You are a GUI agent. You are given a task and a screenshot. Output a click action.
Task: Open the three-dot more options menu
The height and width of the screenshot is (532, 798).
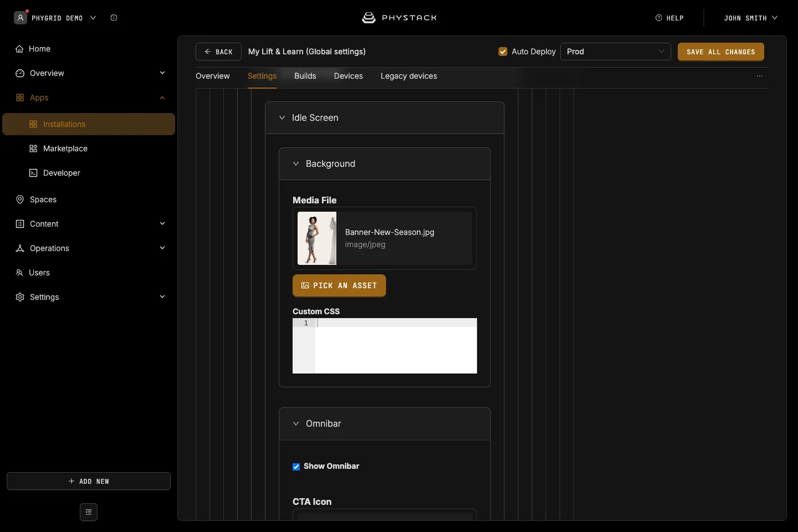(760, 76)
